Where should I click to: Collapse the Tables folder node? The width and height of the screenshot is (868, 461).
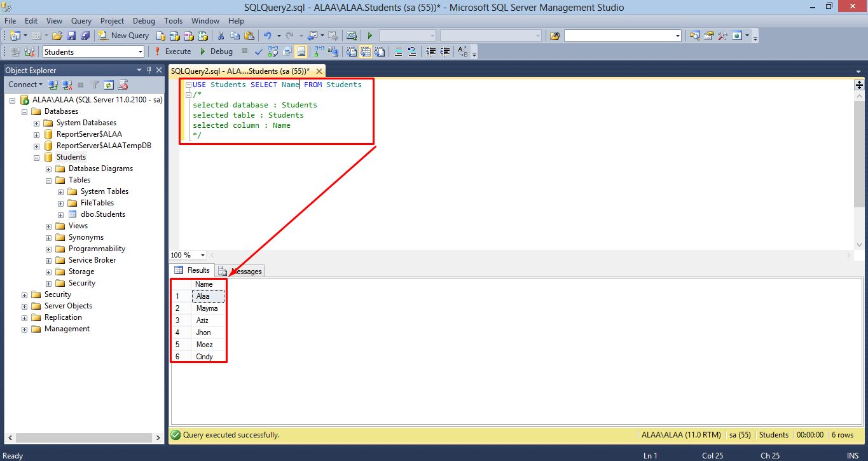pyautogui.click(x=49, y=180)
